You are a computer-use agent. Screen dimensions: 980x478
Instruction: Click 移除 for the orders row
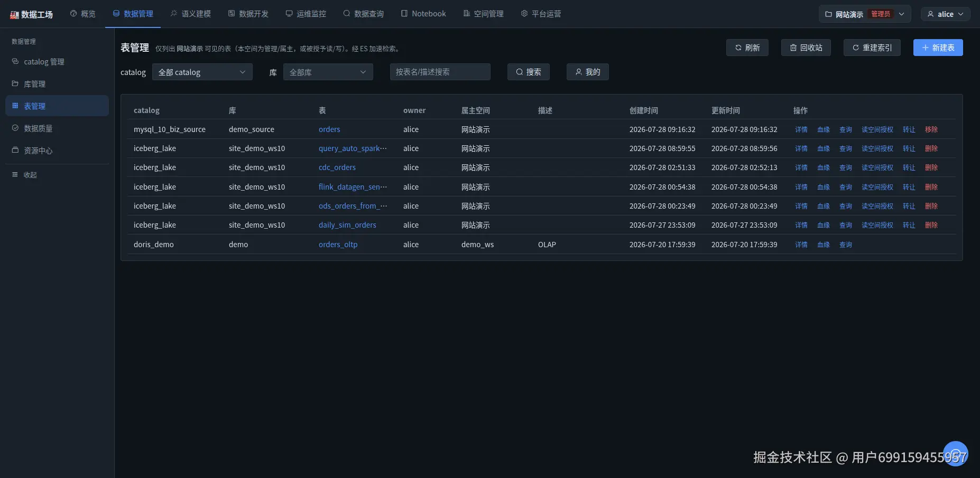(931, 129)
